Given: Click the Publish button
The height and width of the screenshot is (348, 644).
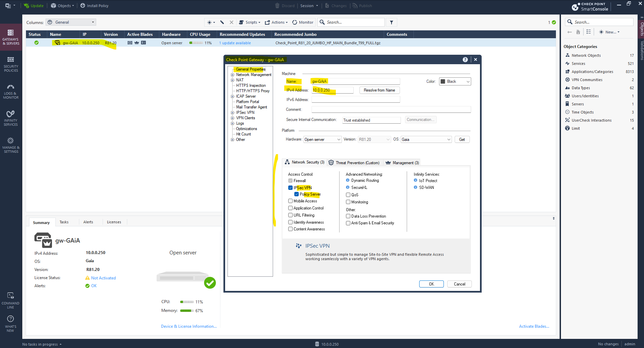Looking at the screenshot, I should click(x=362, y=6).
